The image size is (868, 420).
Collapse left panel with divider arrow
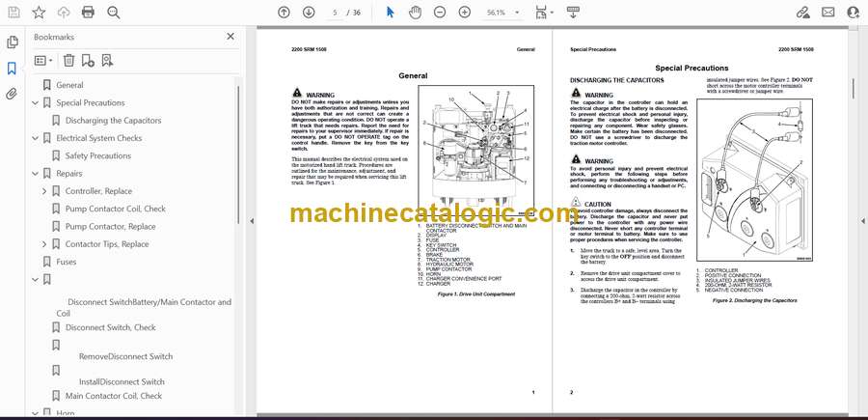pos(252,221)
